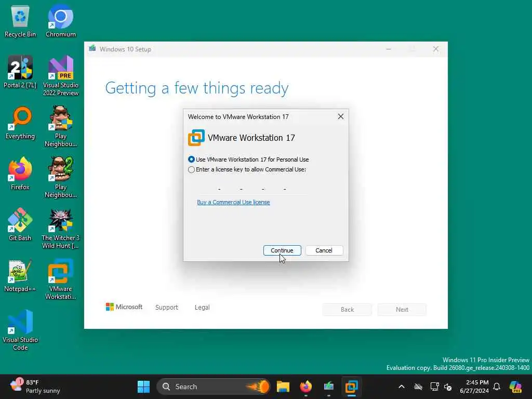Viewport: 532px width, 399px height.
Task: Open Copilot Preview icon in taskbar corner
Action: [x=516, y=387]
